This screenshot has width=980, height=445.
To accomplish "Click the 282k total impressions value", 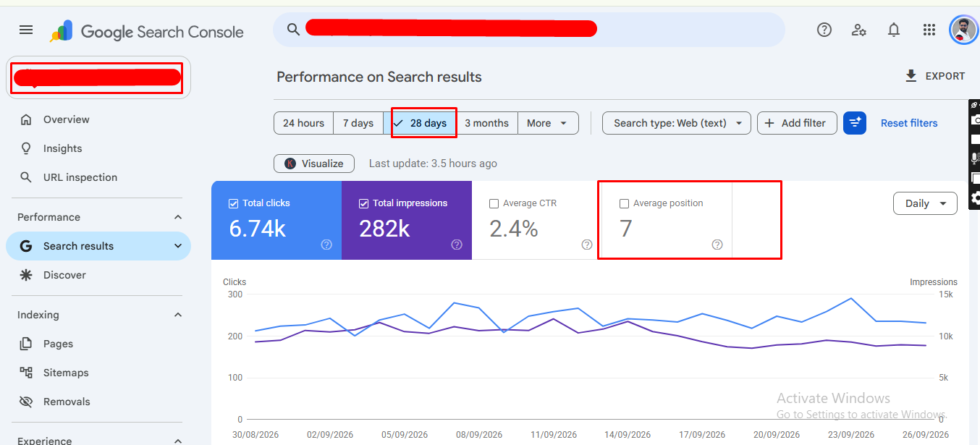I will tap(384, 229).
